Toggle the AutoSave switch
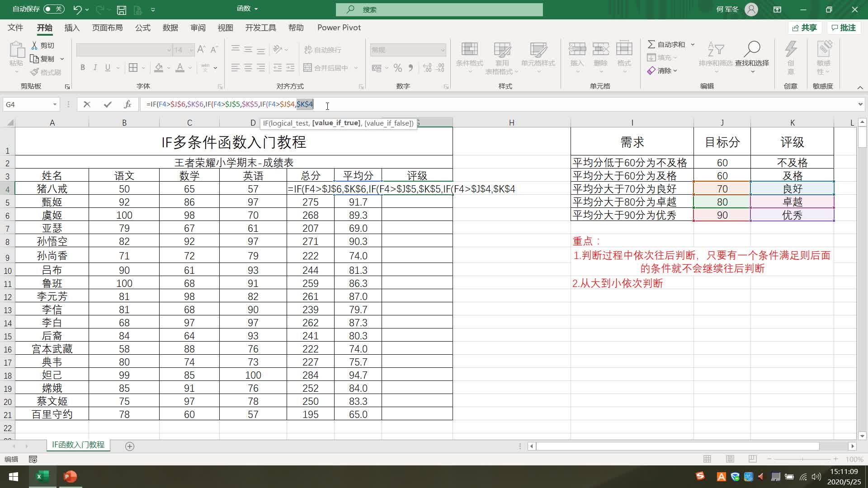Screen dimensions: 868x488 [x=54, y=9]
